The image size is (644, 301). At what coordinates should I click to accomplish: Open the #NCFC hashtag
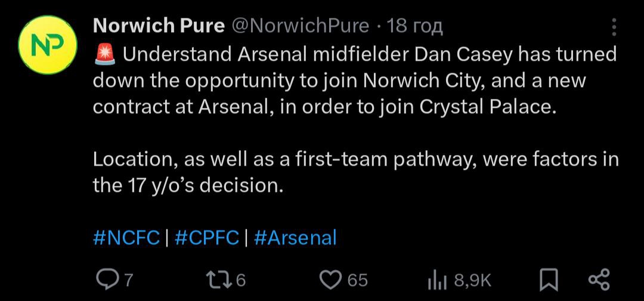(x=126, y=238)
